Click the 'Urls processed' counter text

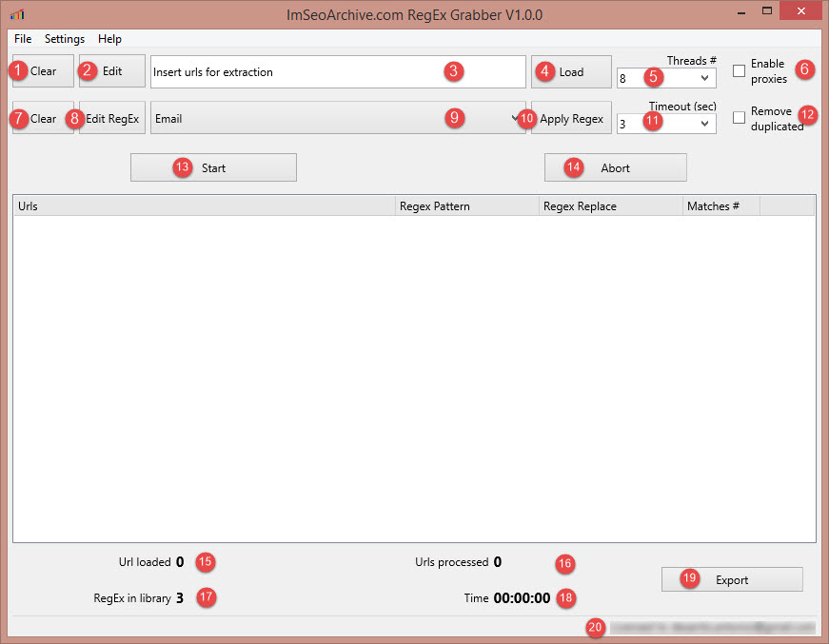pyautogui.click(x=458, y=561)
